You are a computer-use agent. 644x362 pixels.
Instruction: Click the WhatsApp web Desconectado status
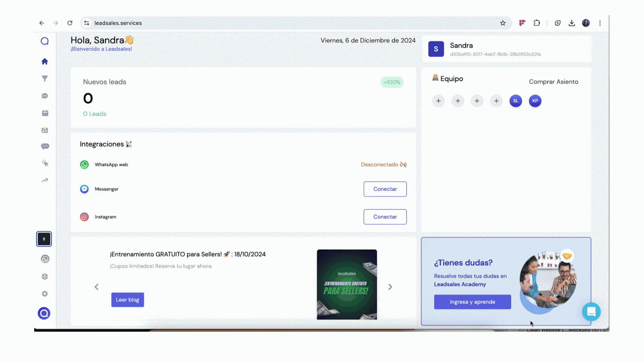(x=383, y=165)
